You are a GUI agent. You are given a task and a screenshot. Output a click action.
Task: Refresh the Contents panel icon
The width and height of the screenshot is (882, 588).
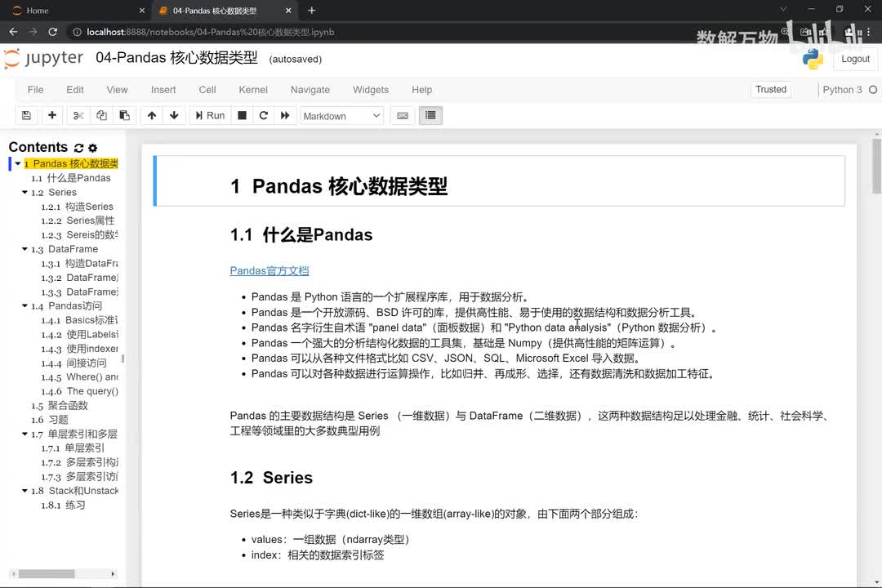[x=78, y=148]
